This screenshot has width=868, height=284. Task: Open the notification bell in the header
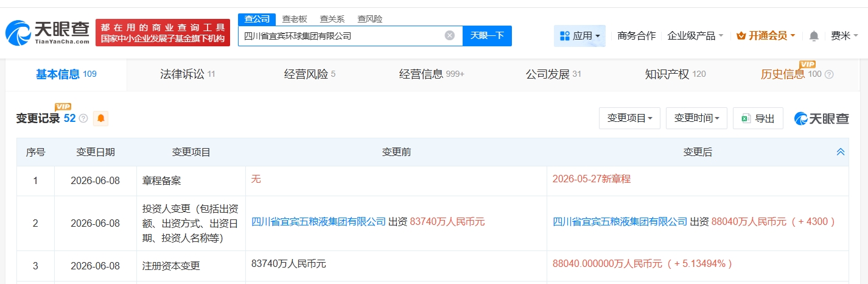tap(814, 36)
